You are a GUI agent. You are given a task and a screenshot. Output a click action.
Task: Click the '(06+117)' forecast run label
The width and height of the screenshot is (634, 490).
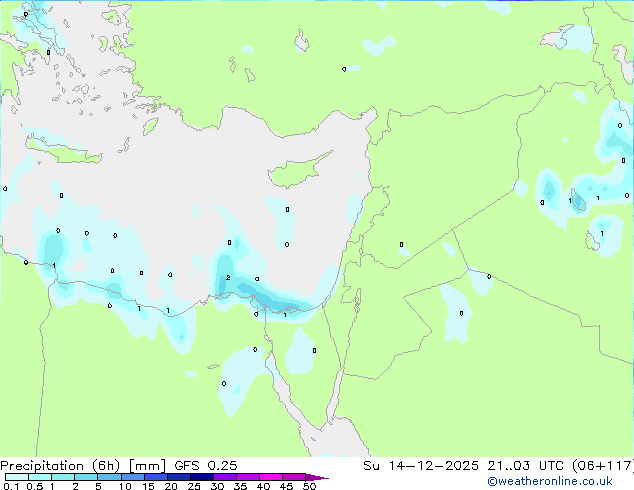(603, 466)
